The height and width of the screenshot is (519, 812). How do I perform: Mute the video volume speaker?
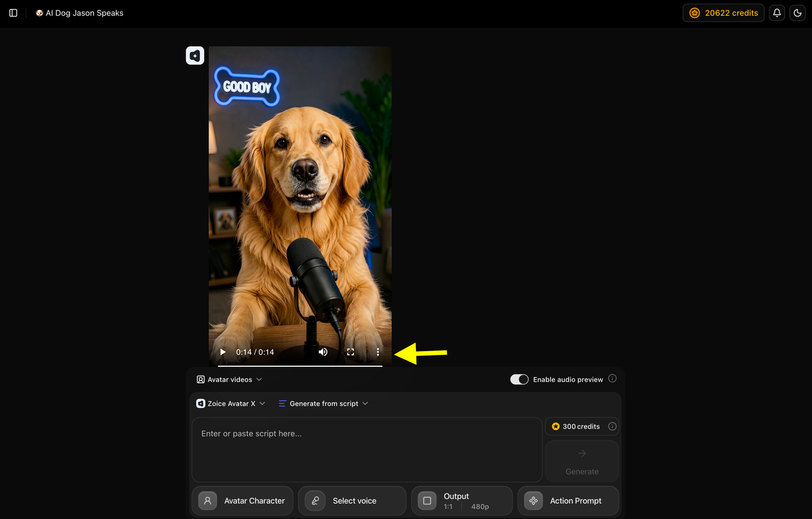[x=323, y=352]
